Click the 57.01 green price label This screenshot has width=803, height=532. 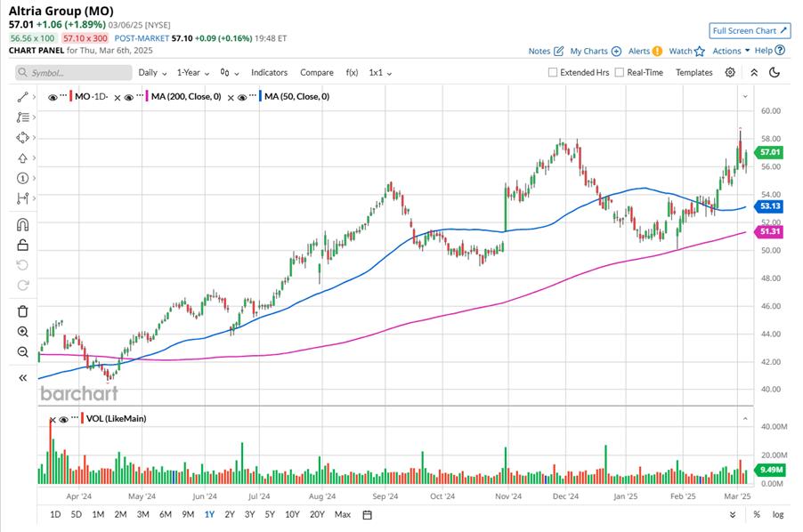click(x=769, y=152)
